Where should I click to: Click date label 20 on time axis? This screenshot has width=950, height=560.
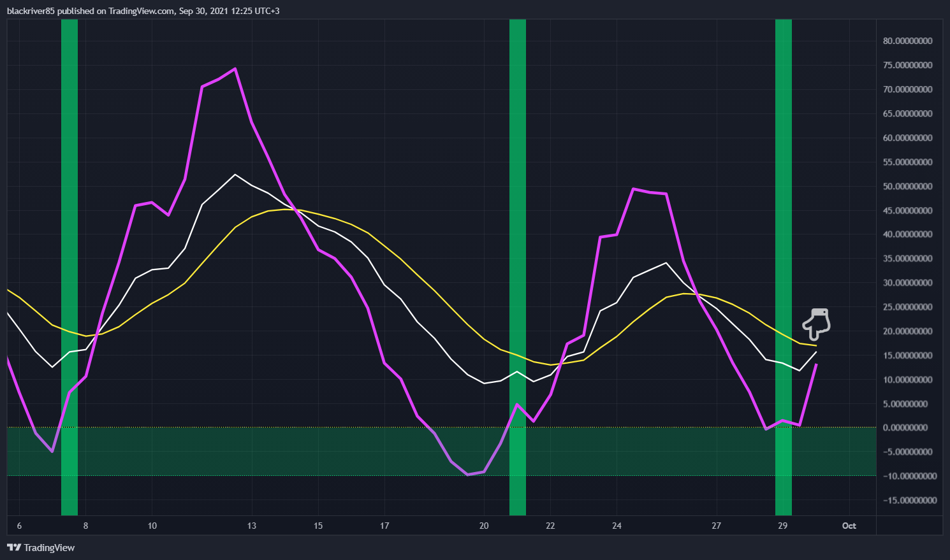(x=484, y=526)
